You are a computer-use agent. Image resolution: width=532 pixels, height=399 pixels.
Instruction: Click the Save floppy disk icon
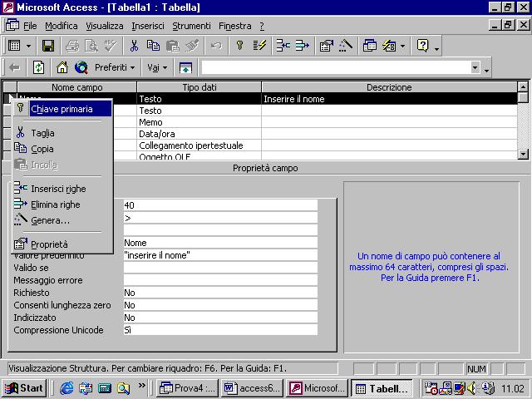tap(48, 46)
